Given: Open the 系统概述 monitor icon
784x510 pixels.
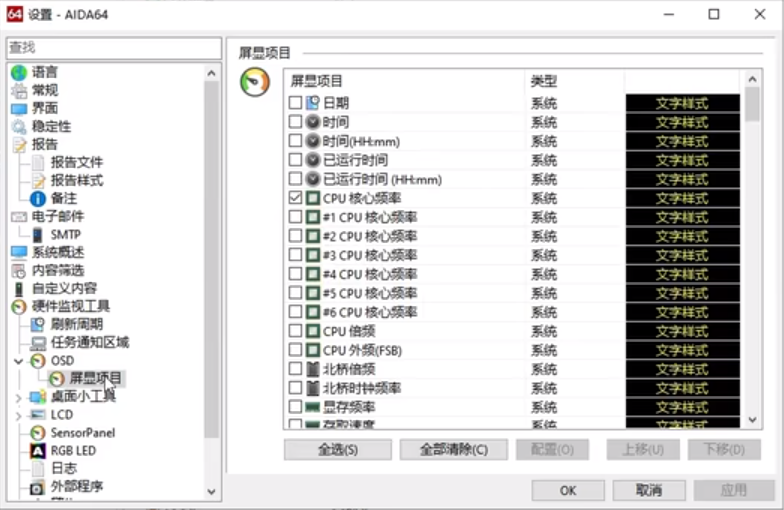Looking at the screenshot, I should pos(19,252).
